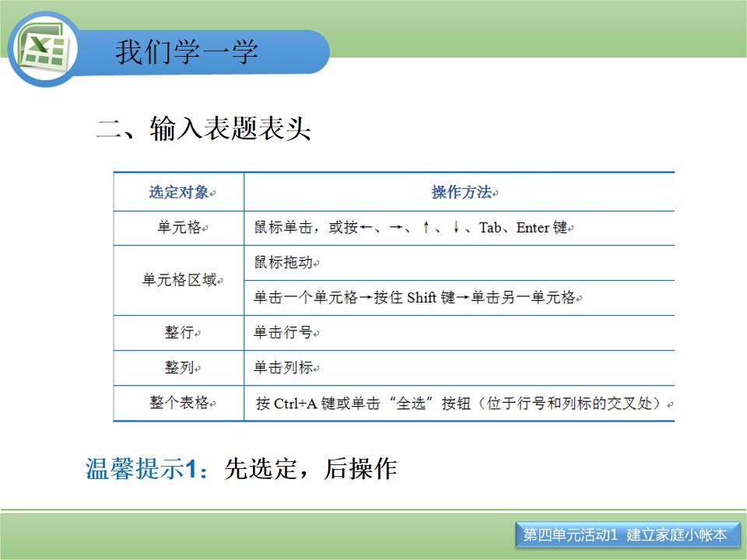
Task: Click the 整列 row label
Action: click(179, 368)
